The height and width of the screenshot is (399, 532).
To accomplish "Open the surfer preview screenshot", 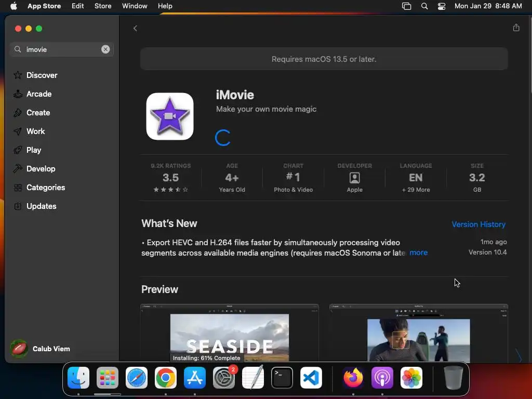I will (x=418, y=332).
